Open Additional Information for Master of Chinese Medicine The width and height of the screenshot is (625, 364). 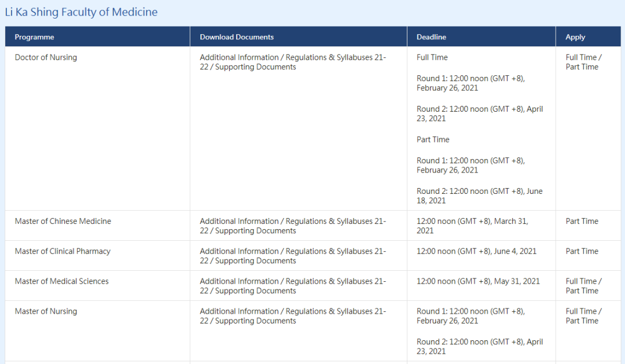239,221
